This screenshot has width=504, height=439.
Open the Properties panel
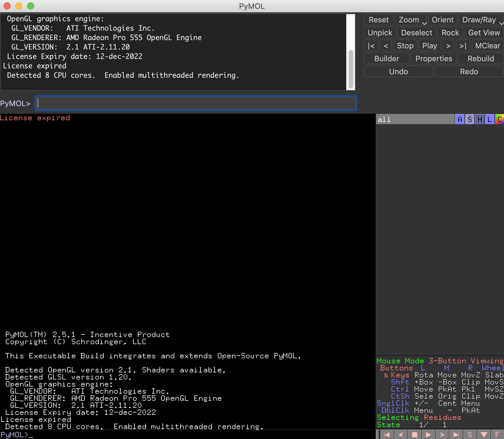(434, 58)
